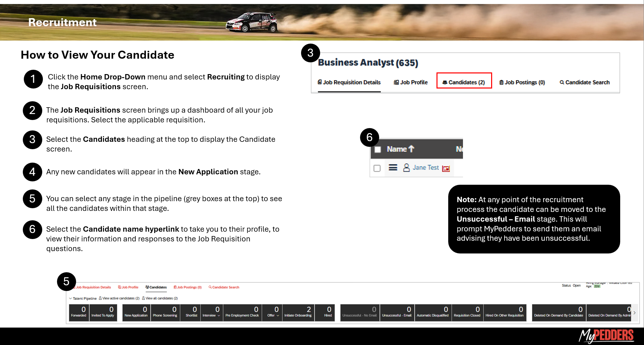Viewport: 644px width, 345px height.
Task: Open the Candidates (2) tab highlighted in red
Action: click(464, 82)
